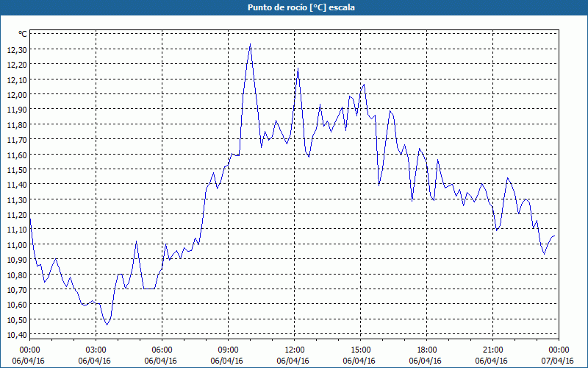Click the chart title 'Punto de rocío [°C] escala'

[x=301, y=7]
